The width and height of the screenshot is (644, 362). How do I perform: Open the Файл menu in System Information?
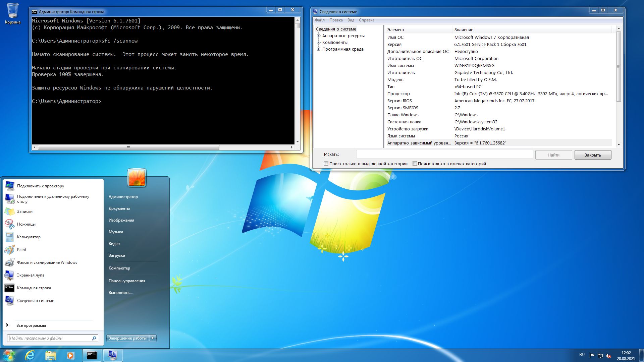(x=320, y=20)
